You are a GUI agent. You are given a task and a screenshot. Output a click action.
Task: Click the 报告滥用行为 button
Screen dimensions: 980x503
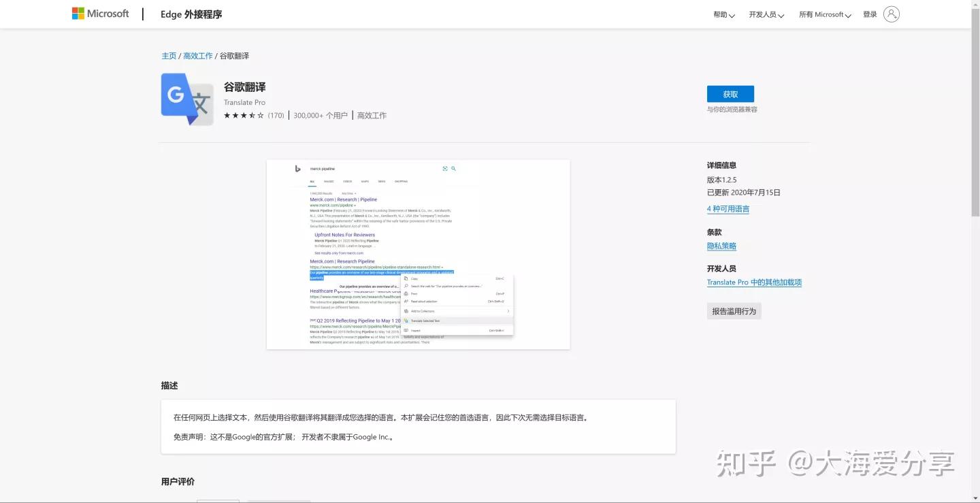(x=734, y=310)
